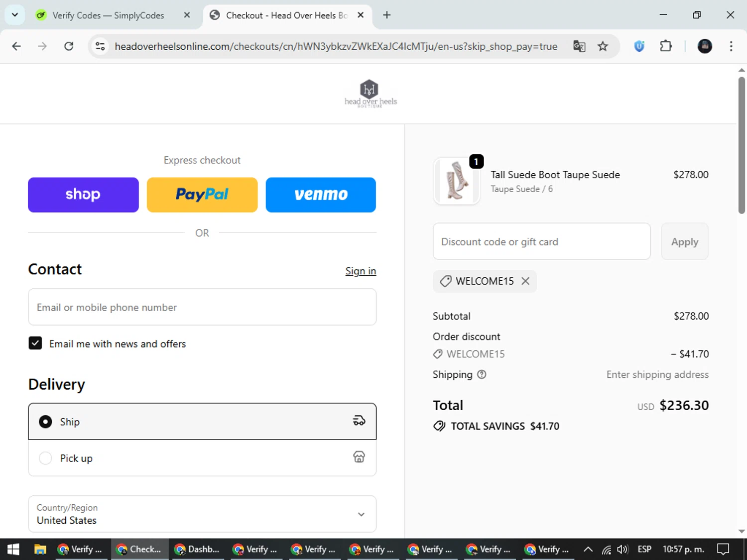Open the tab search dropdown arrow

(x=15, y=15)
